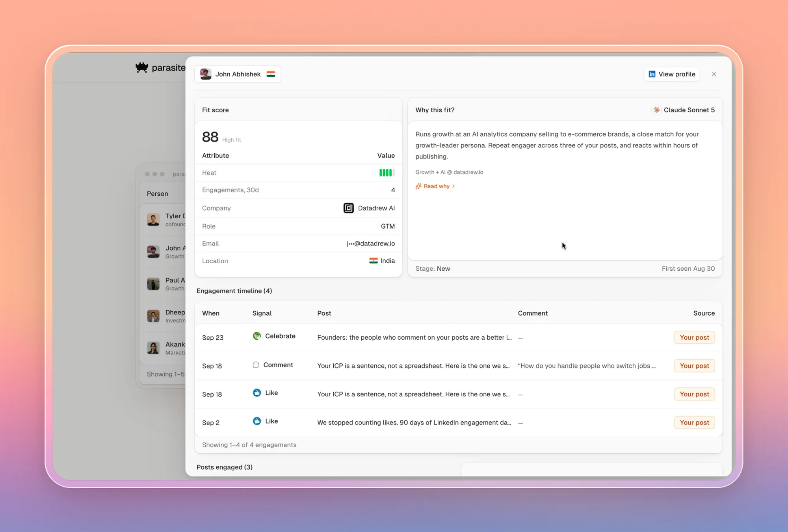Click the Like thumb icon on Sep 2
This screenshot has width=788, height=532.
click(x=257, y=421)
